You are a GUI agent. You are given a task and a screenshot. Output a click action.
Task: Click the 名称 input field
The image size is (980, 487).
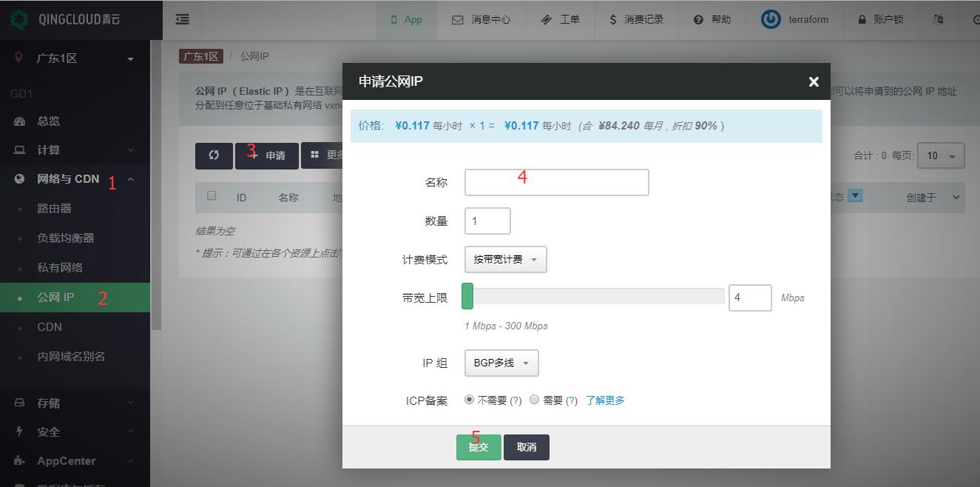tap(556, 183)
